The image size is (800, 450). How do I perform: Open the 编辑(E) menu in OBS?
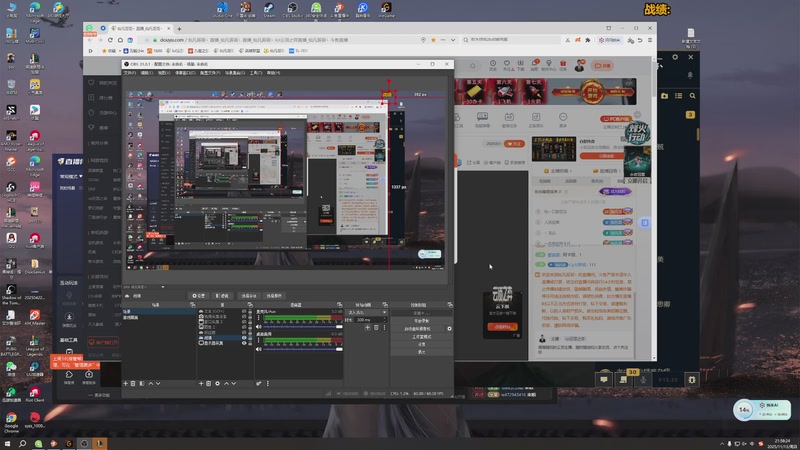146,73
